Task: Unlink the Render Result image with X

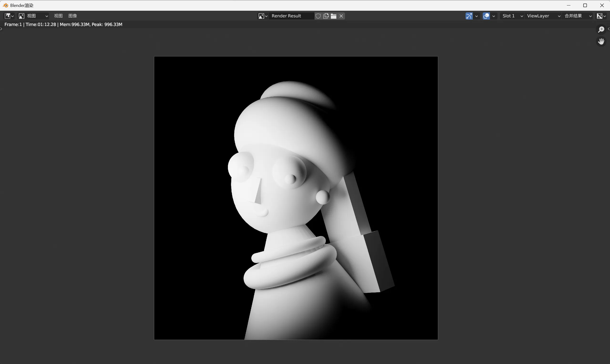Action: [341, 16]
